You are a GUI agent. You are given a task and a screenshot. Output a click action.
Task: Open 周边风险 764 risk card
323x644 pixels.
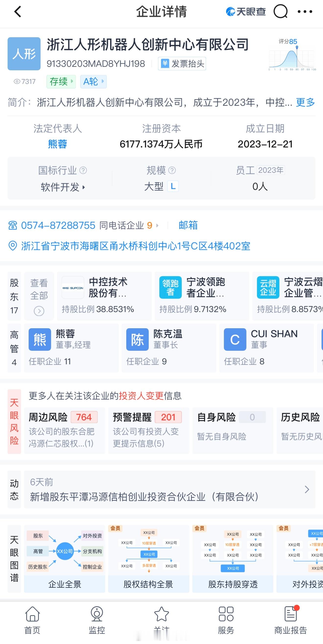tap(65, 430)
